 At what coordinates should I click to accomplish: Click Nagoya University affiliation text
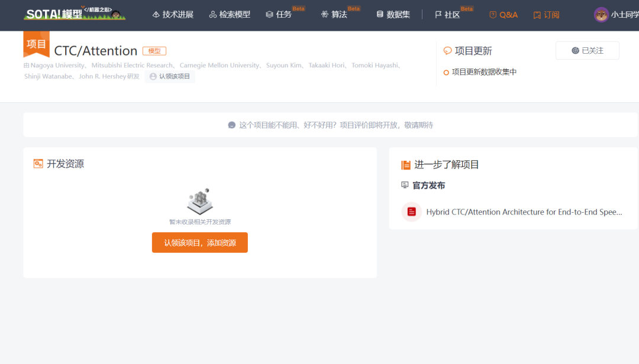[57, 65]
